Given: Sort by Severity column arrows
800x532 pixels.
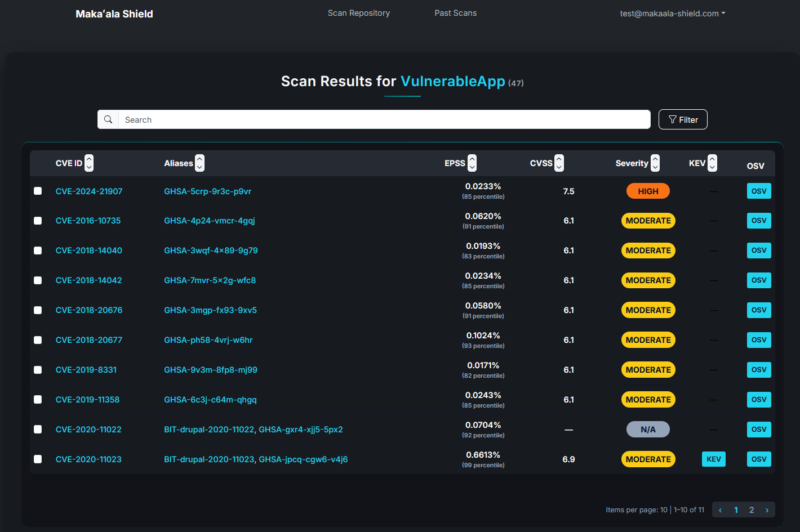Looking at the screenshot, I should point(655,163).
